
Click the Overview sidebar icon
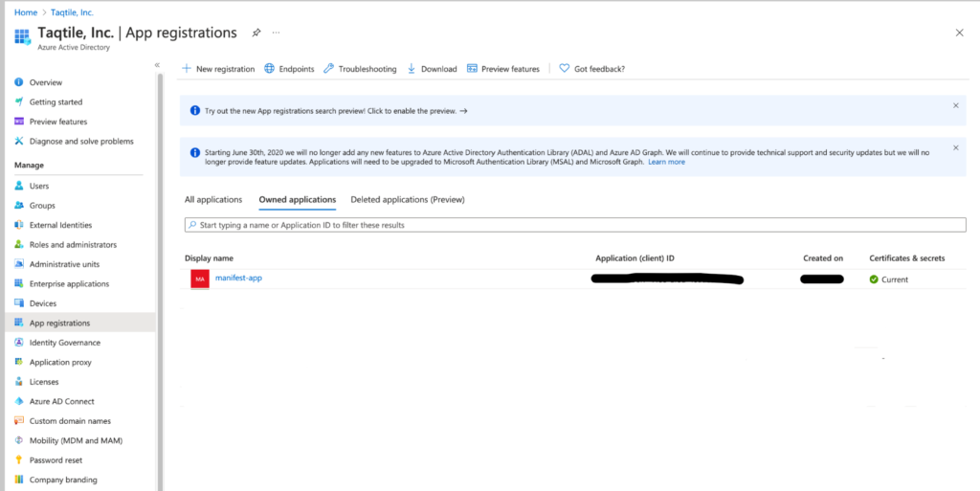tap(19, 82)
